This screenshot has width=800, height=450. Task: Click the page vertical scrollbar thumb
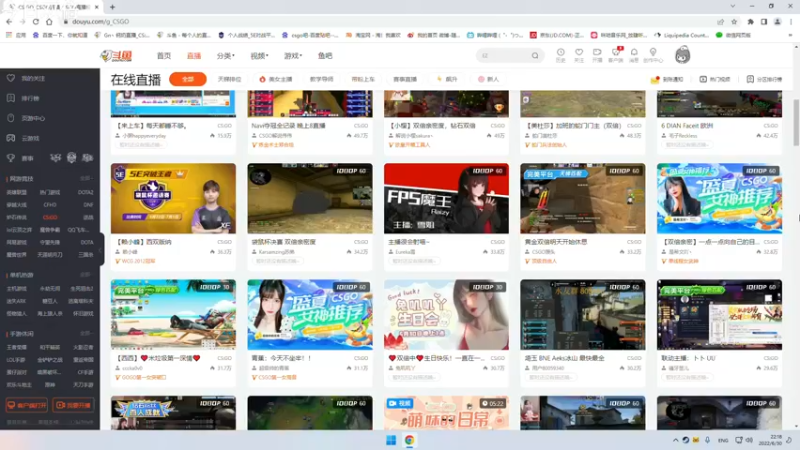pyautogui.click(x=796, y=122)
